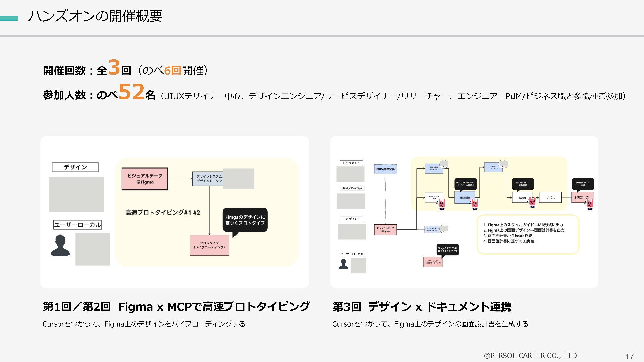Click the 第3回 デザイン x ドキュメント連携 heading
This screenshot has height=362, width=644.
tap(422, 307)
